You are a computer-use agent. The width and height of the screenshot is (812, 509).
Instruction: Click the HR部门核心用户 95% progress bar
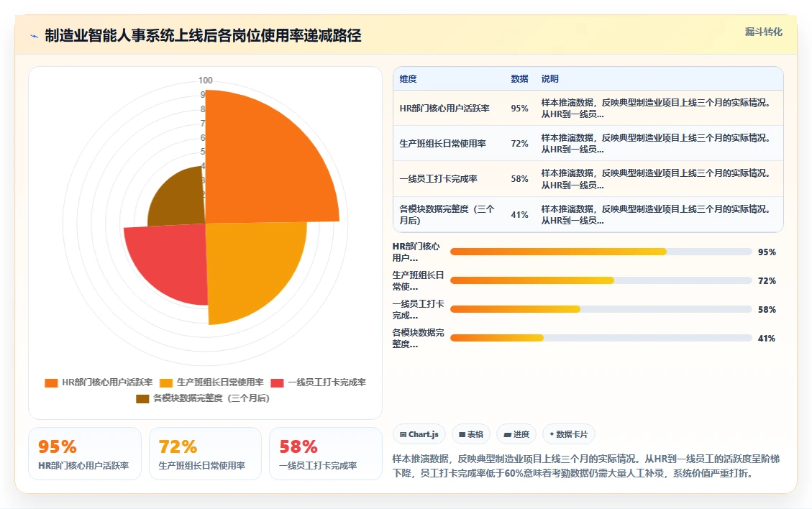click(601, 252)
